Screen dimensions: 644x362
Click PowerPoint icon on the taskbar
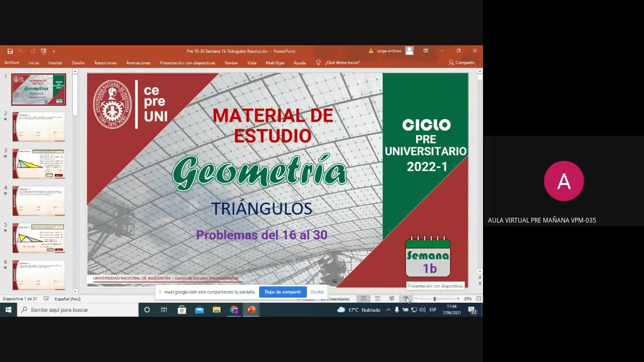[x=252, y=310]
